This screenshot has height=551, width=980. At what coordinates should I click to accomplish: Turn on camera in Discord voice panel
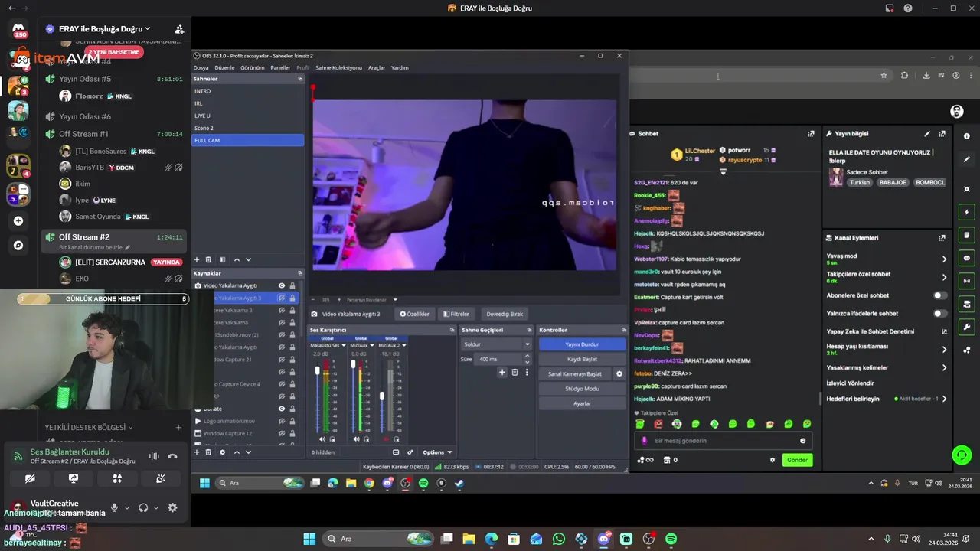coord(30,478)
